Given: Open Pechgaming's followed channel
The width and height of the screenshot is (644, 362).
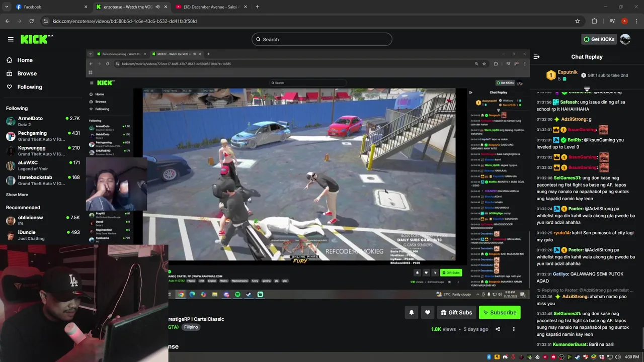Looking at the screenshot, I should click(43, 136).
